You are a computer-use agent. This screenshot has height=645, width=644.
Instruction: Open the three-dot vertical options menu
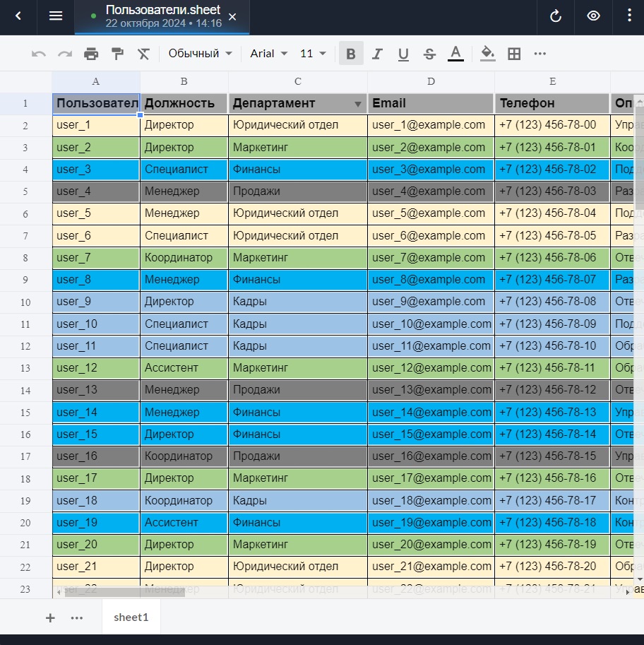pos(629,16)
